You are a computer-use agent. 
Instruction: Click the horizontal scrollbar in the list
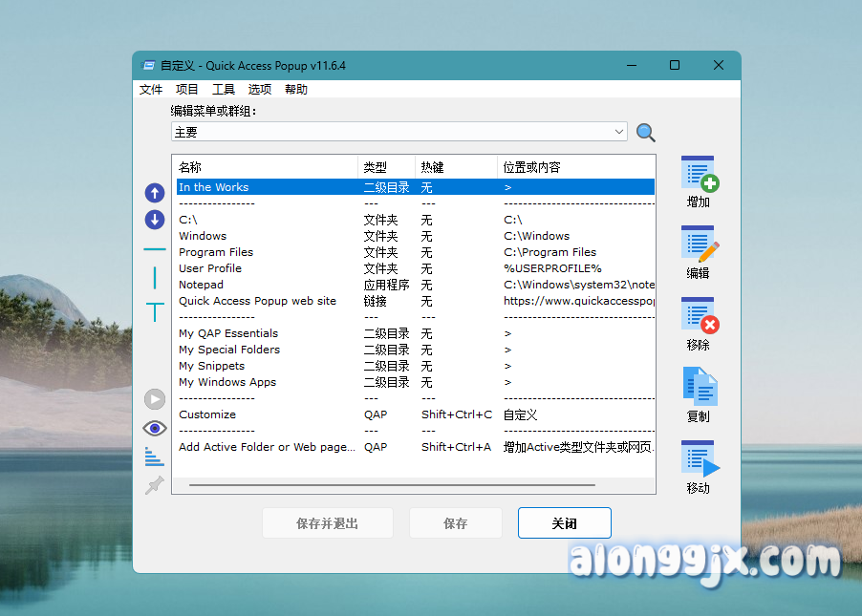pyautogui.click(x=392, y=485)
